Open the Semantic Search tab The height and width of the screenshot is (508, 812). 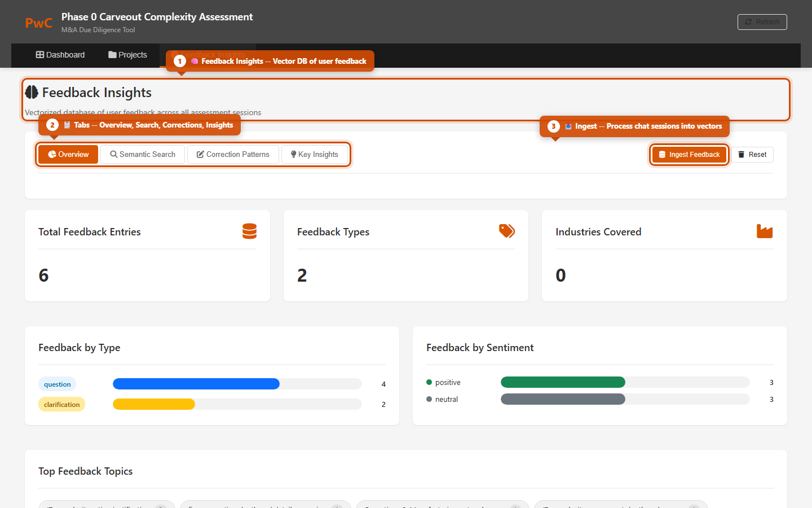[x=142, y=154]
